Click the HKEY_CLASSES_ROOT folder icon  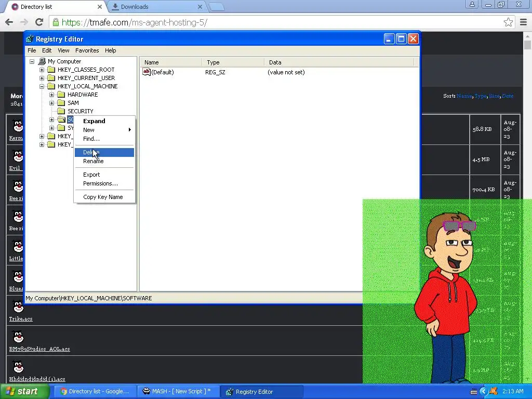51,70
